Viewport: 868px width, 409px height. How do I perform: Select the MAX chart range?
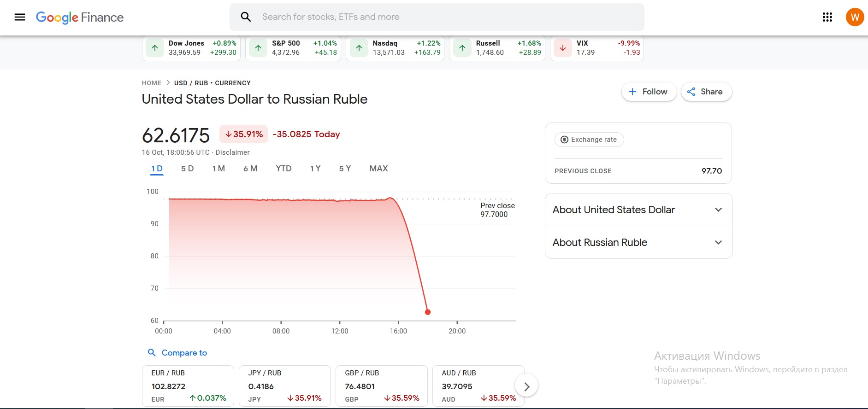[x=378, y=169]
